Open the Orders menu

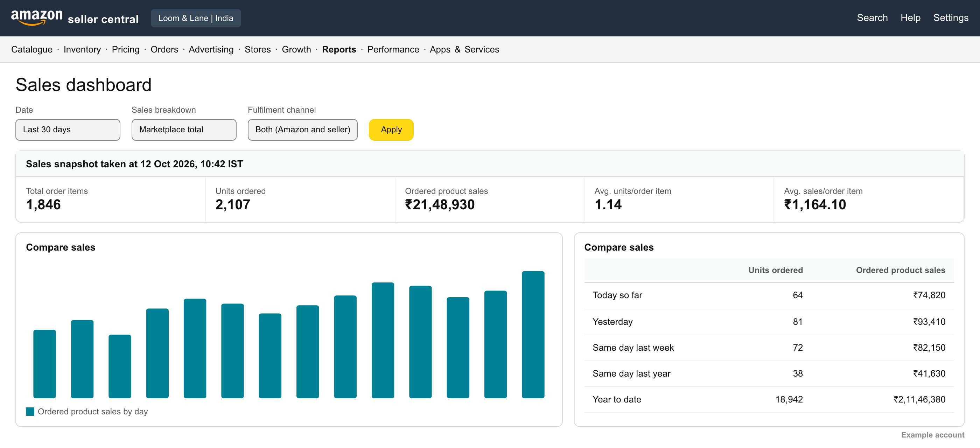tap(164, 49)
